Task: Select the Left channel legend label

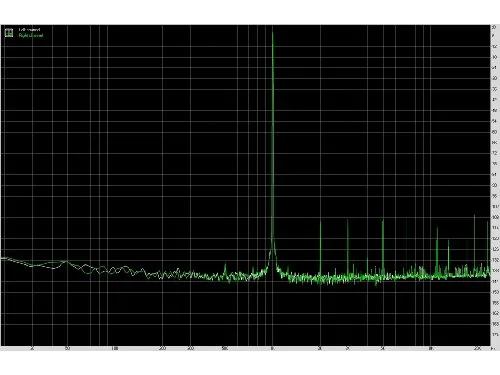Action: point(30,30)
